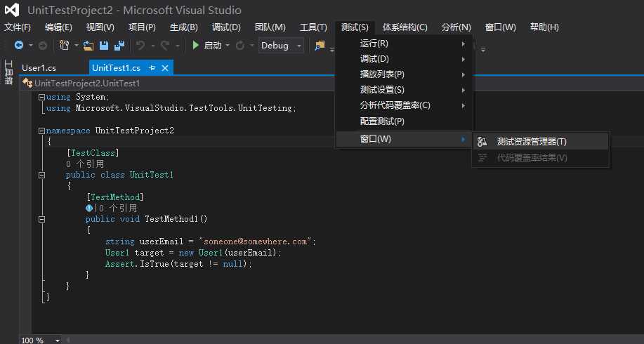
Task: Expand the 播放列表(P) submenu
Action: (404, 74)
